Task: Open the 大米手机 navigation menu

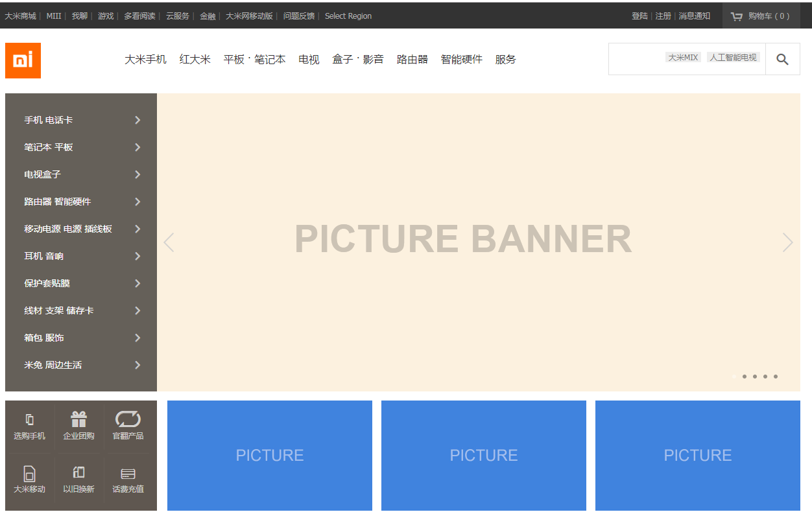Action: click(x=145, y=60)
